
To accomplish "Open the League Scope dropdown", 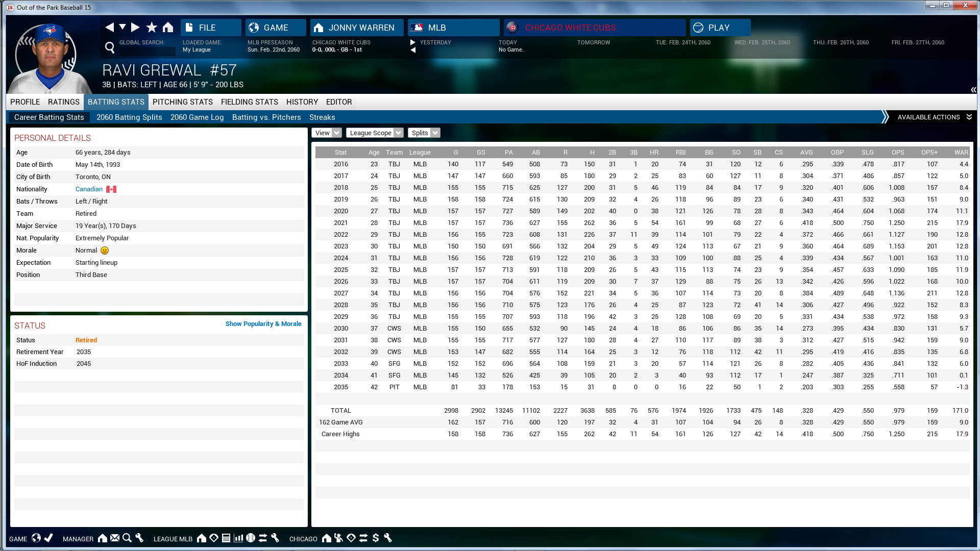I will tap(375, 133).
